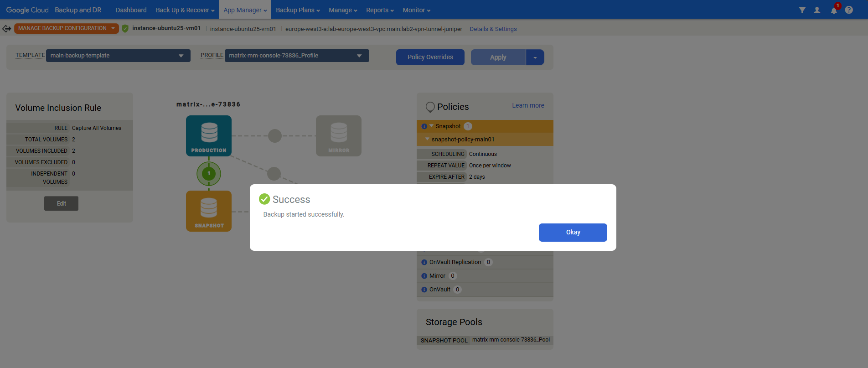This screenshot has height=368, width=868.
Task: Click the TOTAL VOLUMES label
Action: click(46, 140)
